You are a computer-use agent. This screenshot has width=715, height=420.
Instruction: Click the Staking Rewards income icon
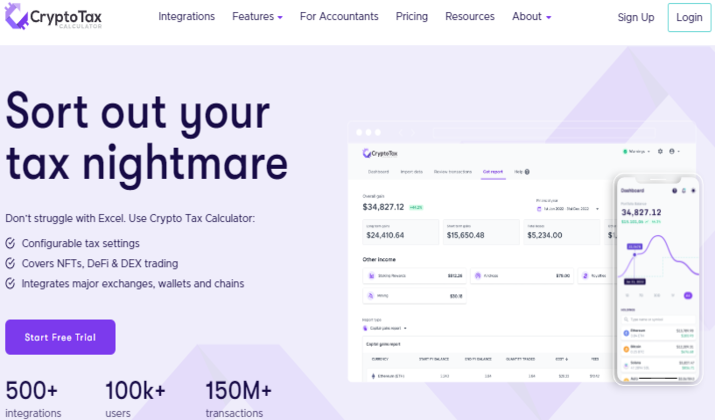click(x=371, y=275)
